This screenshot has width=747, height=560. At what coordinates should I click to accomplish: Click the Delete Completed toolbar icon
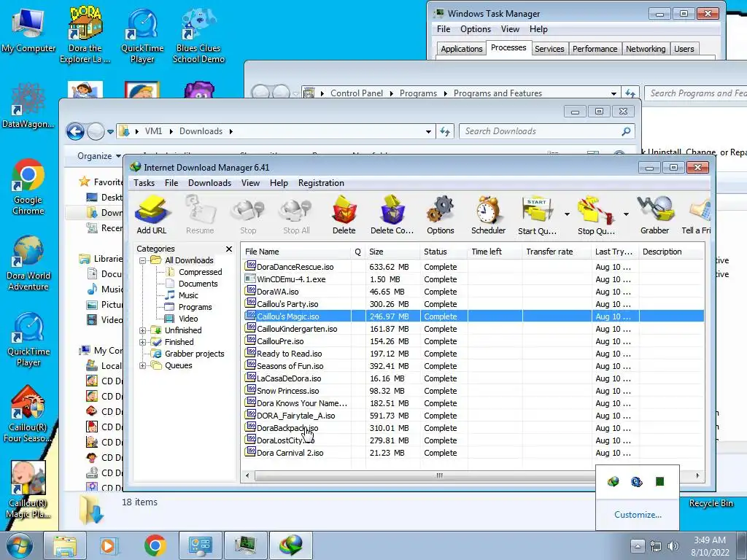tap(392, 215)
